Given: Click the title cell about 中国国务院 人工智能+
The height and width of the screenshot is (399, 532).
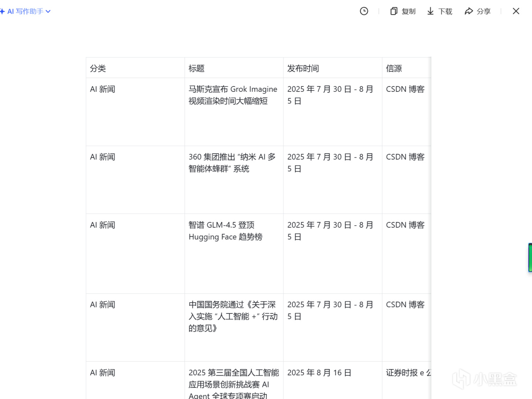Looking at the screenshot, I should (234, 328).
